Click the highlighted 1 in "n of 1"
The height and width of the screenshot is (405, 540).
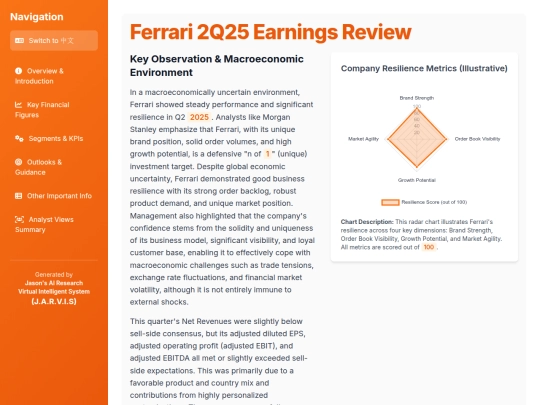click(x=268, y=154)
